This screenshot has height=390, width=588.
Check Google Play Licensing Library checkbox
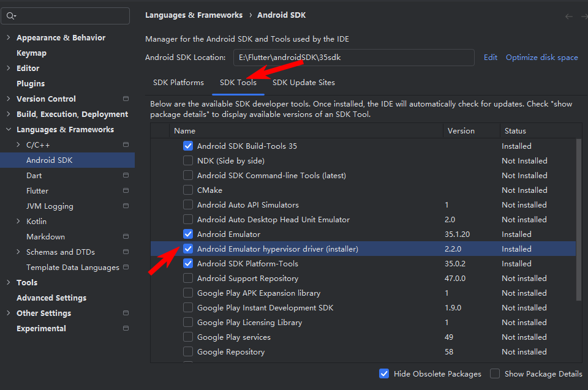click(x=188, y=322)
